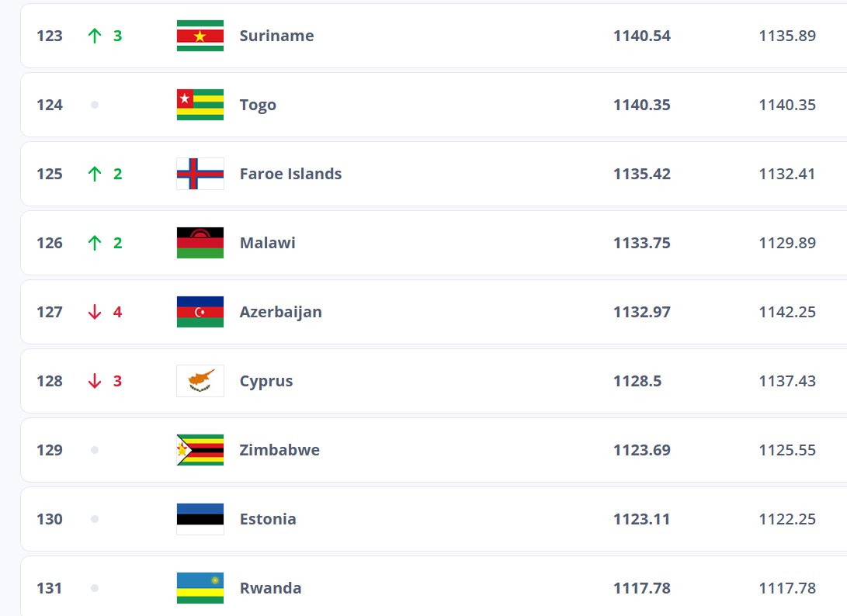Screen dimensions: 847x616
Task: Open the Suriname team page
Action: pos(276,36)
